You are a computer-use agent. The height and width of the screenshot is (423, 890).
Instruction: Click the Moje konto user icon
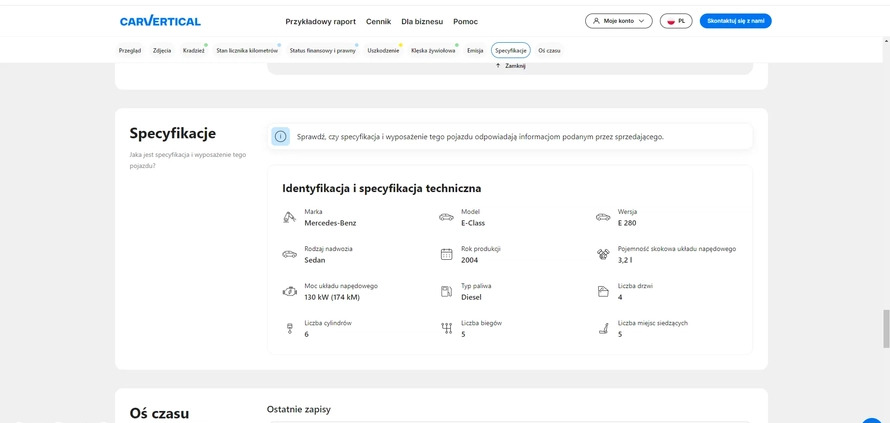pyautogui.click(x=596, y=21)
